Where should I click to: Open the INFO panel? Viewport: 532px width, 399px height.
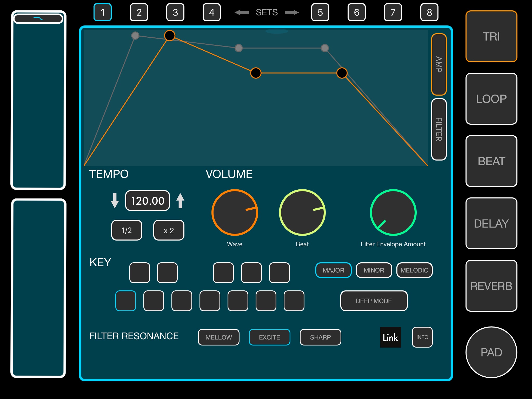click(422, 337)
